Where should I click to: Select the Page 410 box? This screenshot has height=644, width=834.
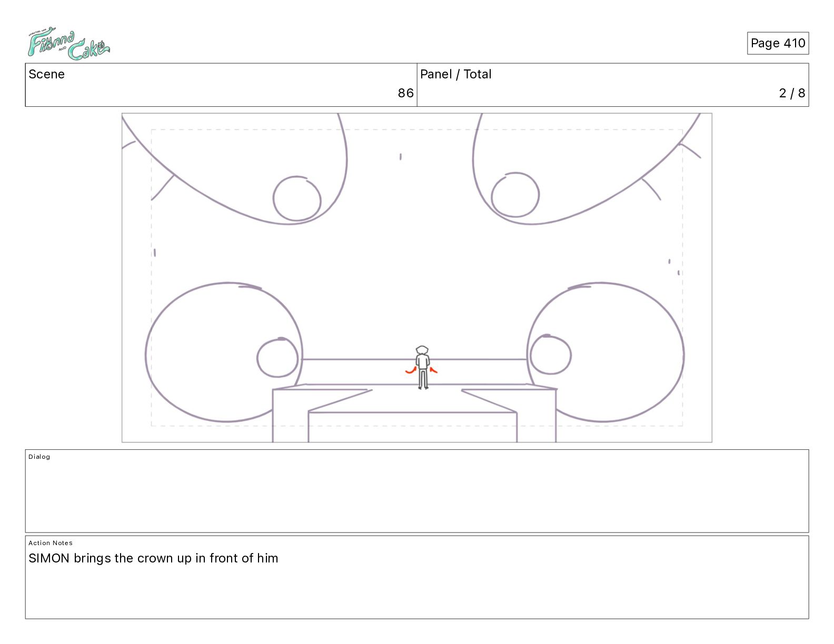tap(778, 43)
